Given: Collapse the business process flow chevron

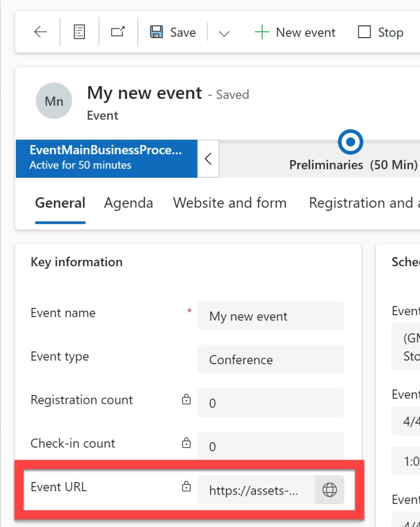Looking at the screenshot, I should pyautogui.click(x=208, y=159).
